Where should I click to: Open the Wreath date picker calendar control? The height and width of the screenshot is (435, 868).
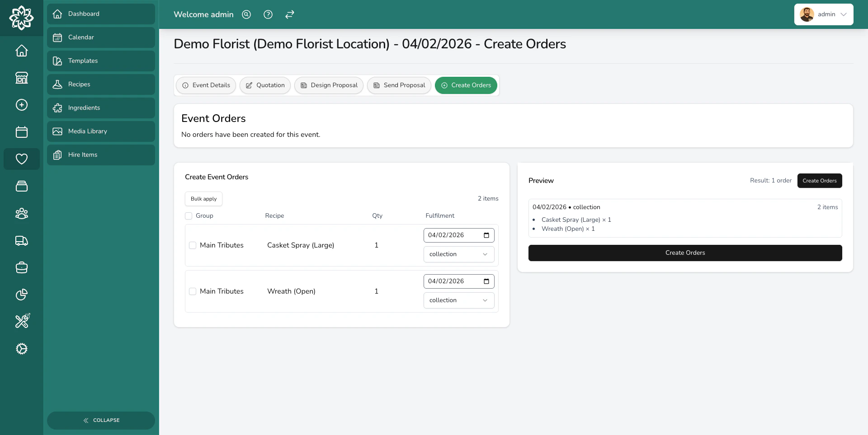pyautogui.click(x=486, y=281)
